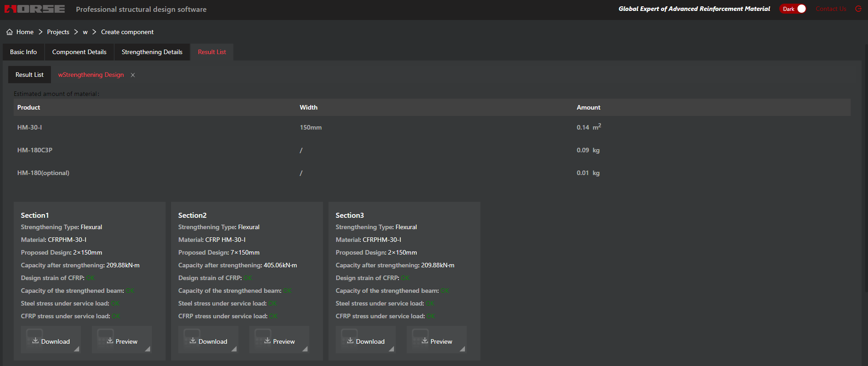Preview the Section2 result
Viewport: 868px width, 366px height.
(x=279, y=341)
